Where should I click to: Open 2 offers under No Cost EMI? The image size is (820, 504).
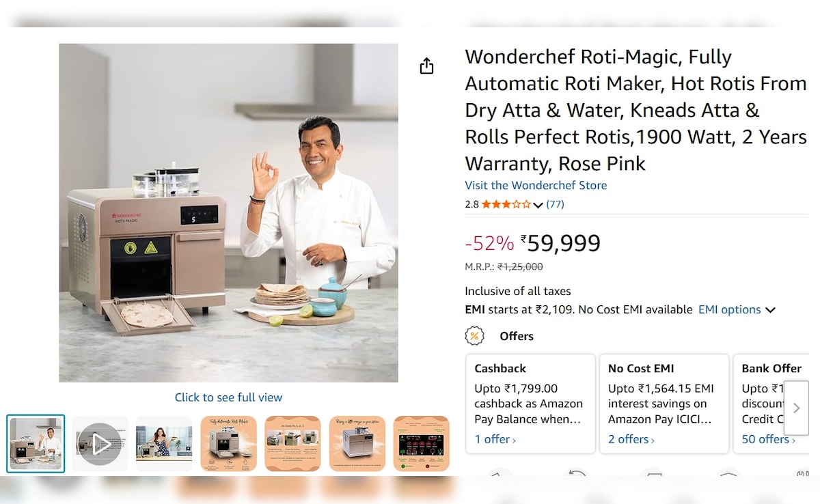(x=631, y=439)
